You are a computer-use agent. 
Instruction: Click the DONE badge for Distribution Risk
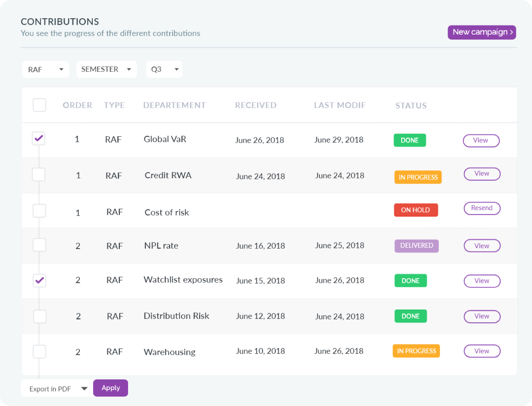410,316
